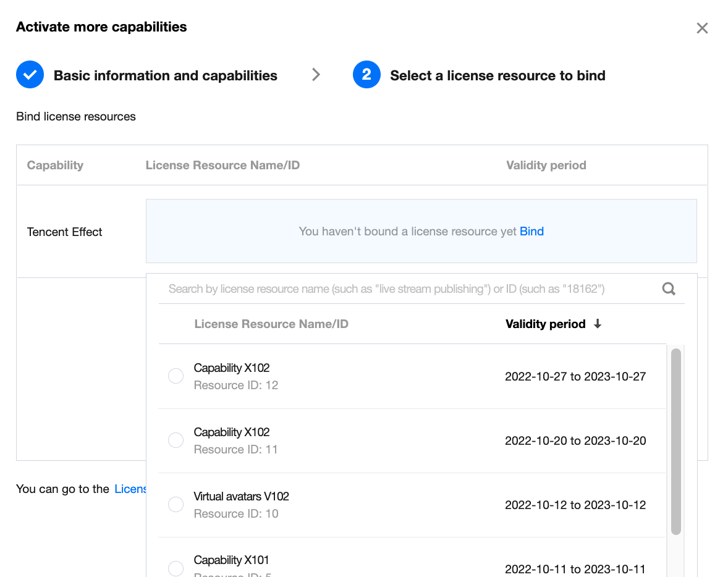Screen dimensions: 728x577
Task: Click the resource list vertical scrollbar
Action: (x=675, y=441)
